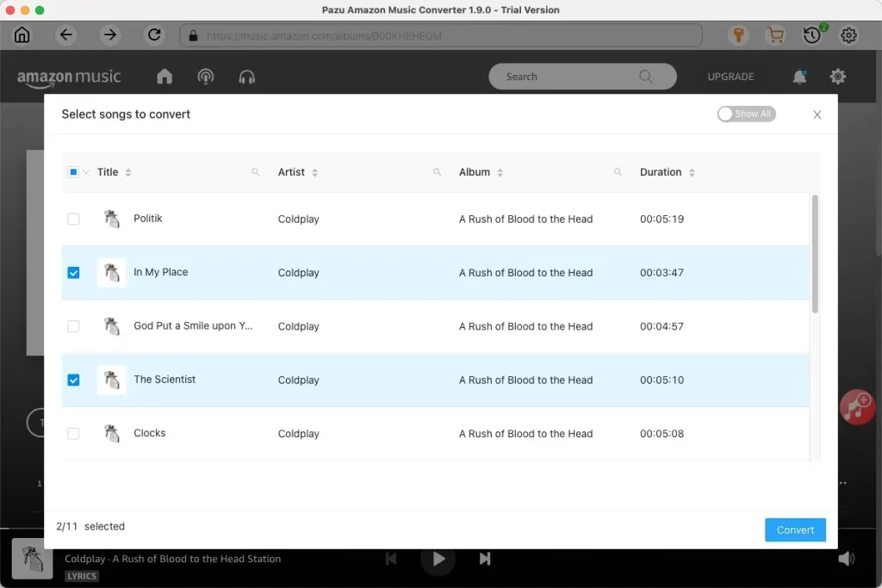The image size is (882, 588).
Task: Click the converter's home icon
Action: pyautogui.click(x=22, y=35)
